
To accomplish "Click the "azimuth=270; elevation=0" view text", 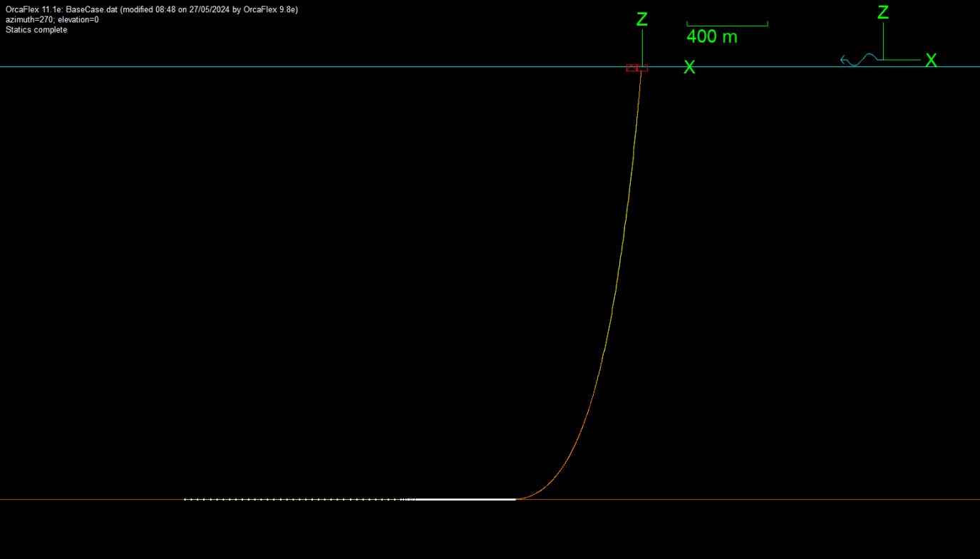I will [x=52, y=20].
